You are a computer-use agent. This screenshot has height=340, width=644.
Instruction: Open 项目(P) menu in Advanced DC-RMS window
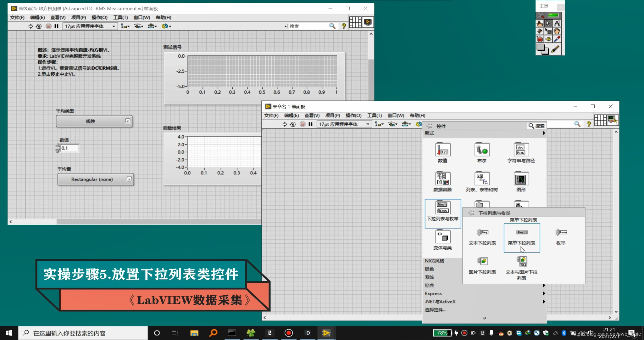coord(78,17)
